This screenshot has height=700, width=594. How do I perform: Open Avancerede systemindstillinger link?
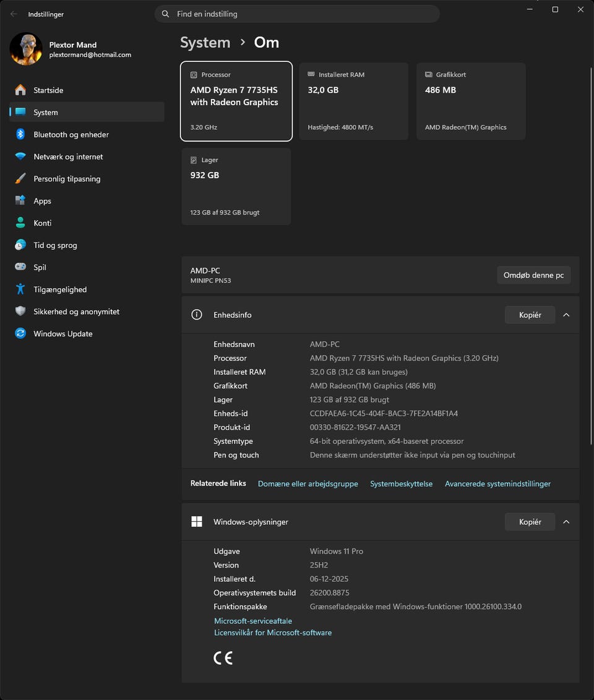tap(497, 484)
